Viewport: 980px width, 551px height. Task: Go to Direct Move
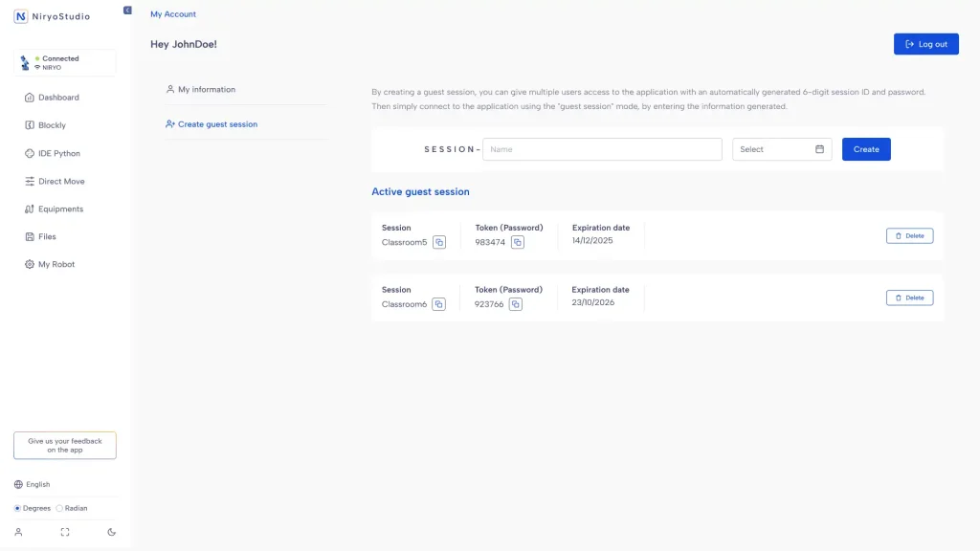61,181
